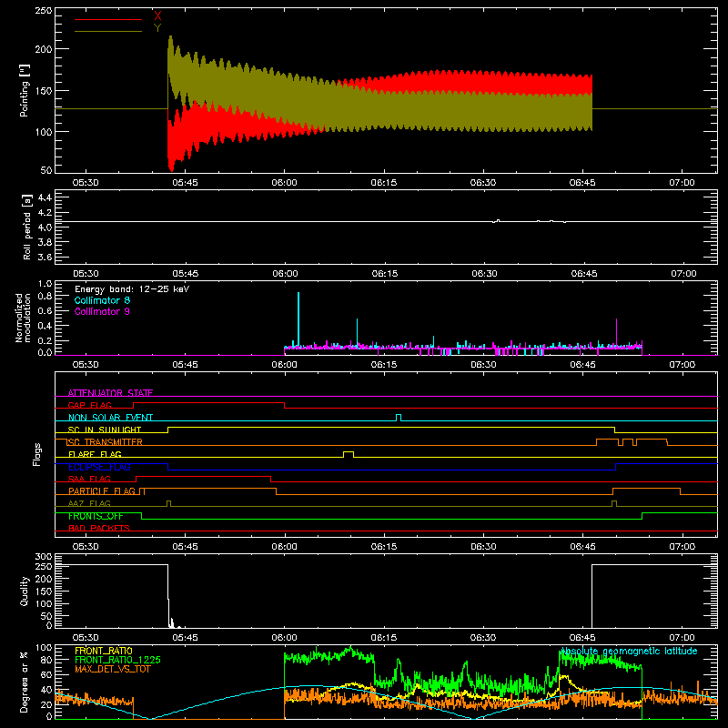Click the '250' tick on Pointing axis
This screenshot has height=728, width=728.
click(x=44, y=11)
